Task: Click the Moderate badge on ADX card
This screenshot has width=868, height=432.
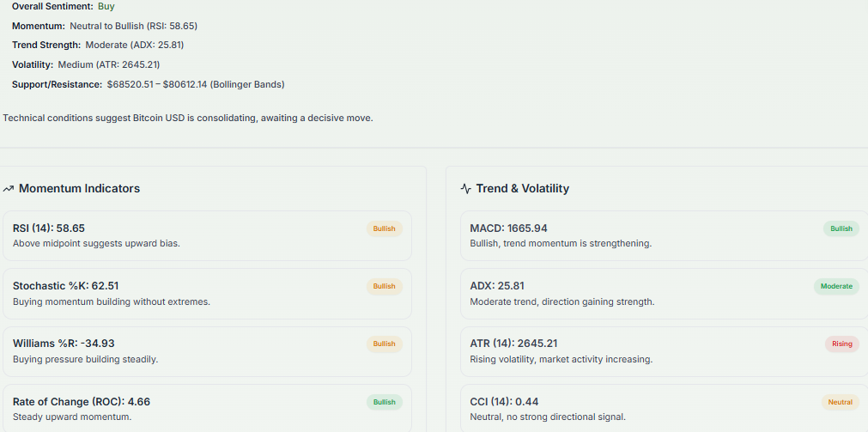Action: click(836, 286)
